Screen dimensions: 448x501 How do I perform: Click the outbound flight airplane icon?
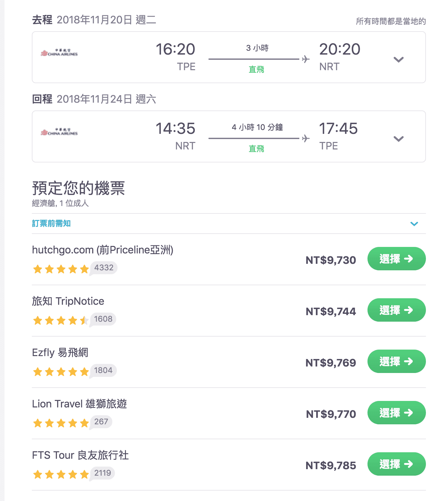305,59
